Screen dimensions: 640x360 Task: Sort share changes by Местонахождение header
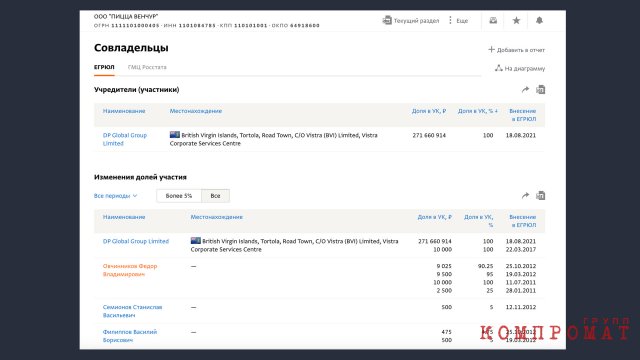[217, 217]
